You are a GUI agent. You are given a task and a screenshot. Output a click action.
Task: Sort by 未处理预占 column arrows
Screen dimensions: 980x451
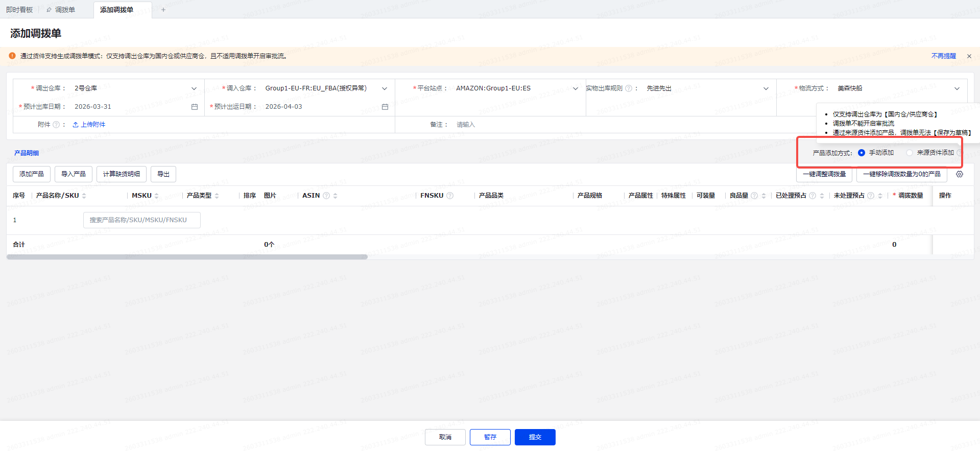[x=880, y=196]
